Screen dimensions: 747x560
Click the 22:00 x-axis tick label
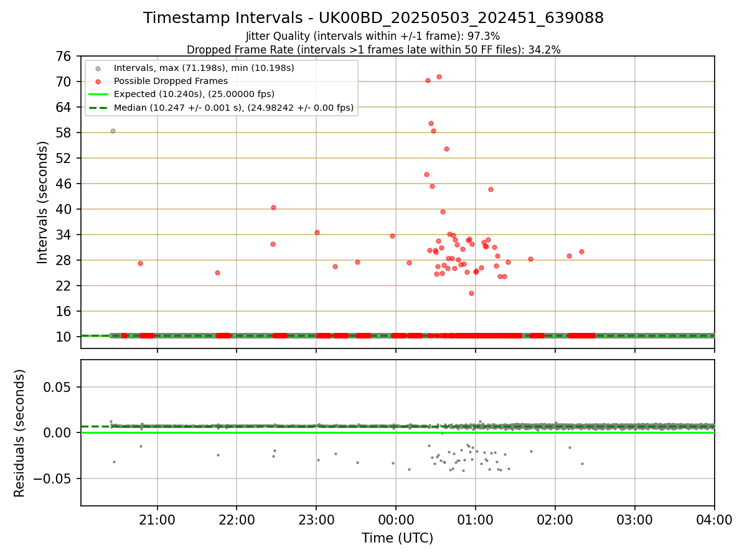point(237,519)
